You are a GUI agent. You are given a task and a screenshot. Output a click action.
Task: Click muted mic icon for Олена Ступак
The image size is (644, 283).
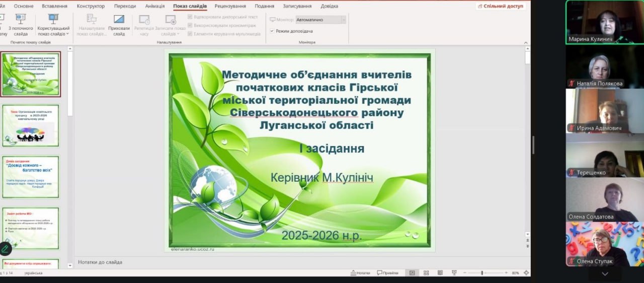point(572,261)
